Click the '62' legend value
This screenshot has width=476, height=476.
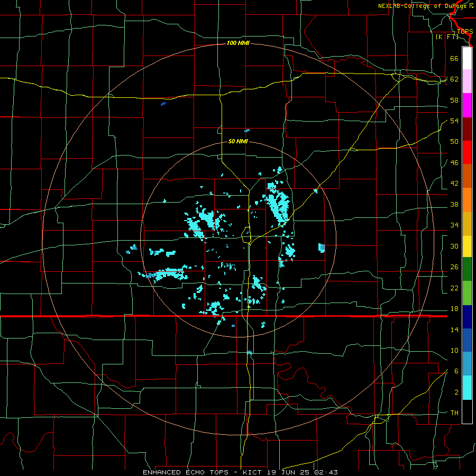pyautogui.click(x=454, y=79)
